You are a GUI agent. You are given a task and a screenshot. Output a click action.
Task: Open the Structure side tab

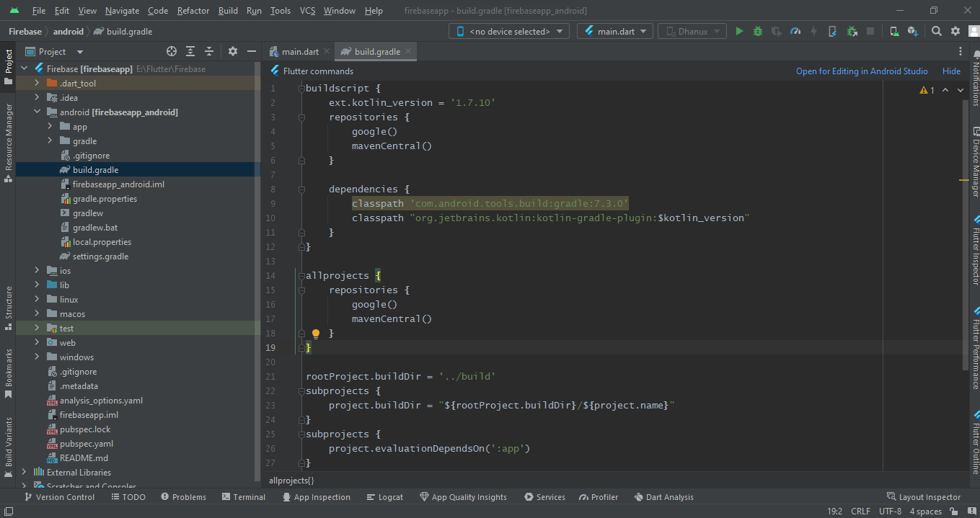(x=9, y=308)
